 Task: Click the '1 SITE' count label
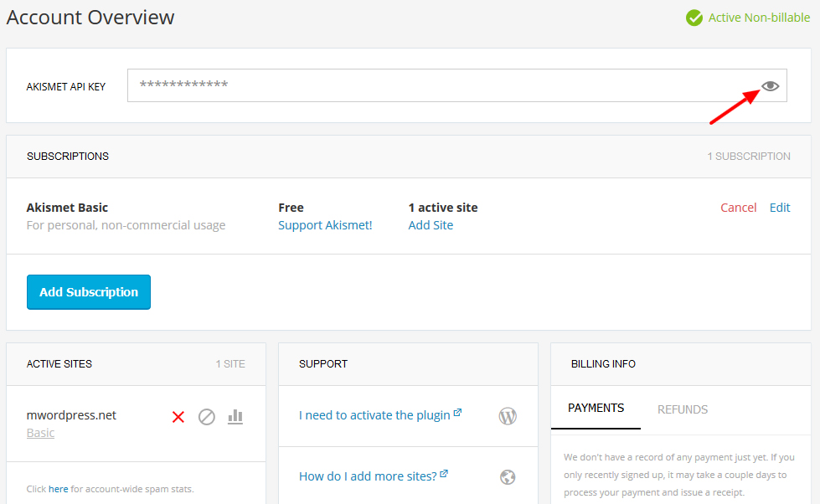(230, 364)
